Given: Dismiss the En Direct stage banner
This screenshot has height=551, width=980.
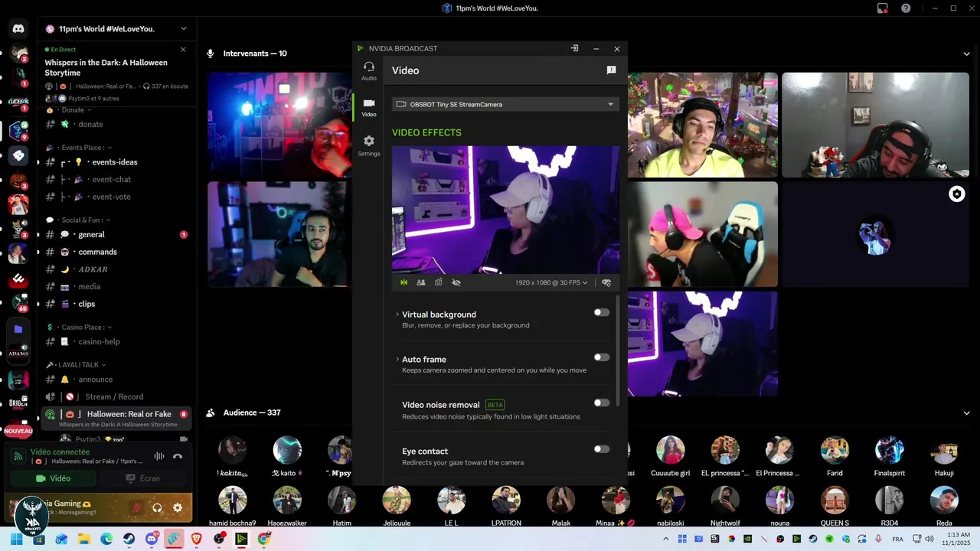Looking at the screenshot, I should pyautogui.click(x=183, y=49).
